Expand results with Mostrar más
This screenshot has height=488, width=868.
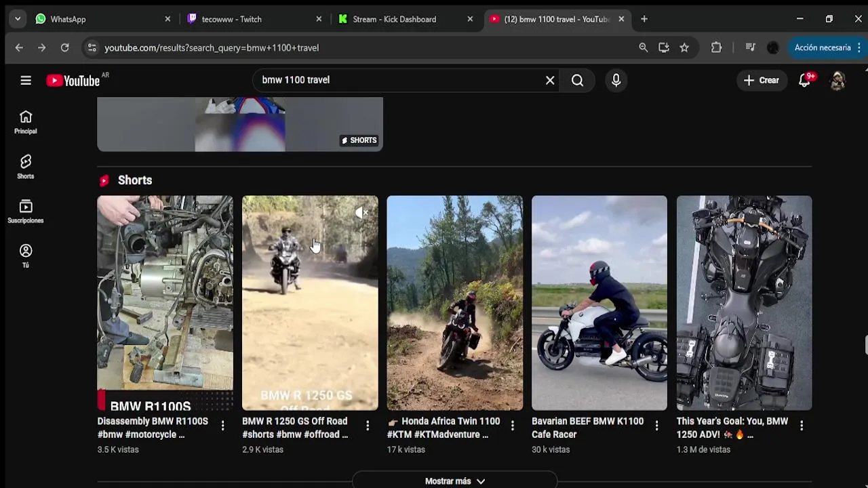coord(454,481)
